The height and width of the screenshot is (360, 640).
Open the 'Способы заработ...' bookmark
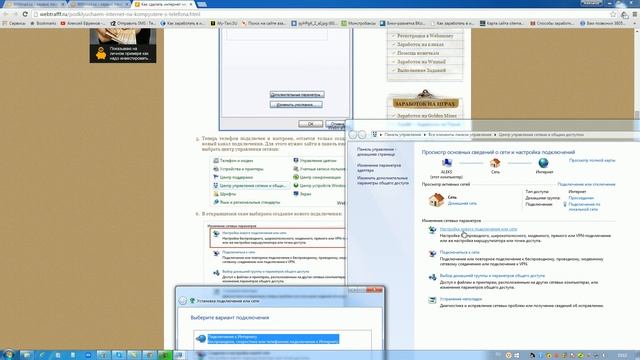(x=551, y=23)
